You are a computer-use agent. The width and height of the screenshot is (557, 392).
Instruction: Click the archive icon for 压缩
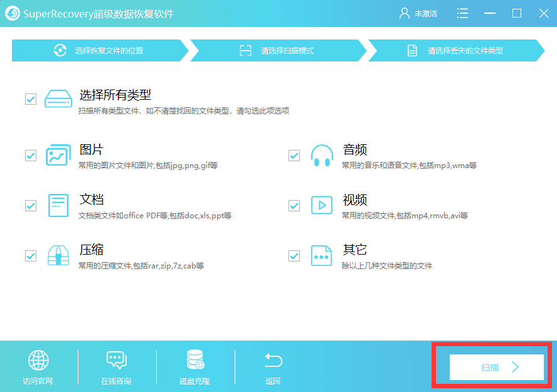click(58, 255)
